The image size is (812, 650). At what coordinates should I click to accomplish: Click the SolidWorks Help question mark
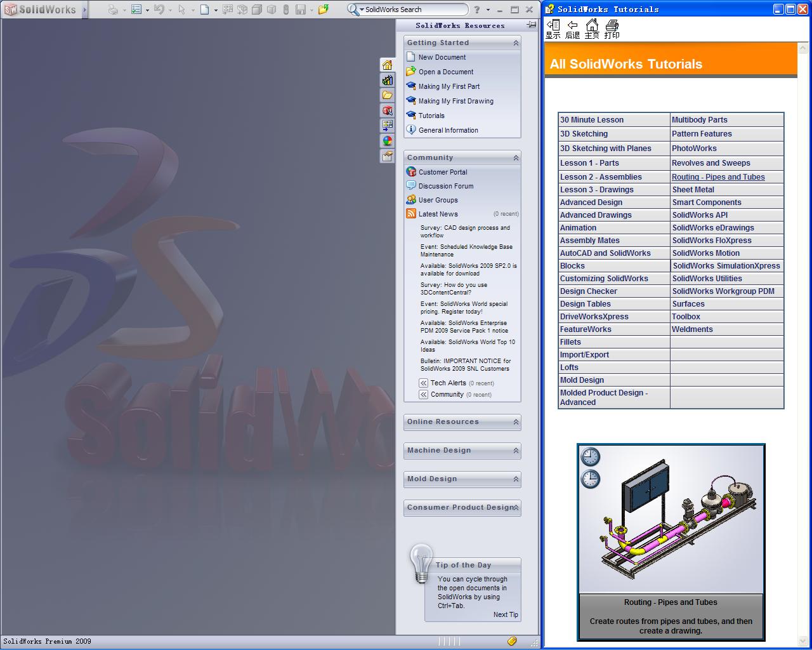click(477, 10)
